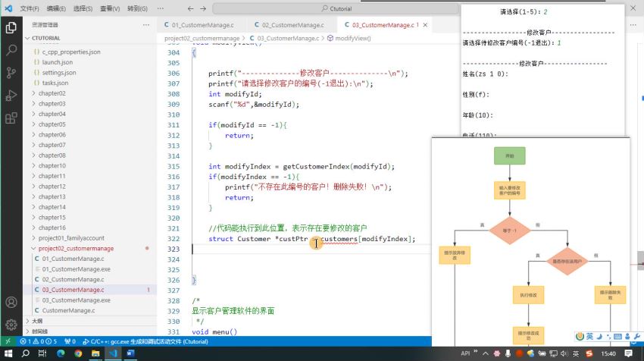Collapse the project02_customermanage folder

tap(76, 248)
